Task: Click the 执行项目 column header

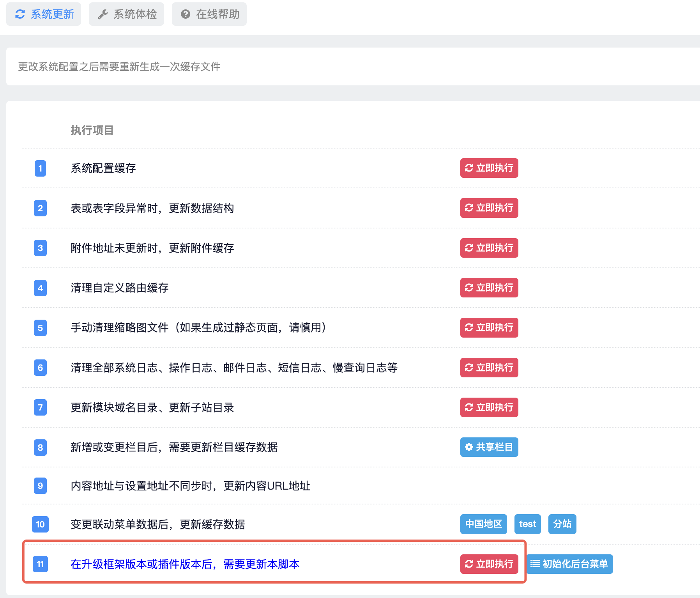Action: [92, 130]
